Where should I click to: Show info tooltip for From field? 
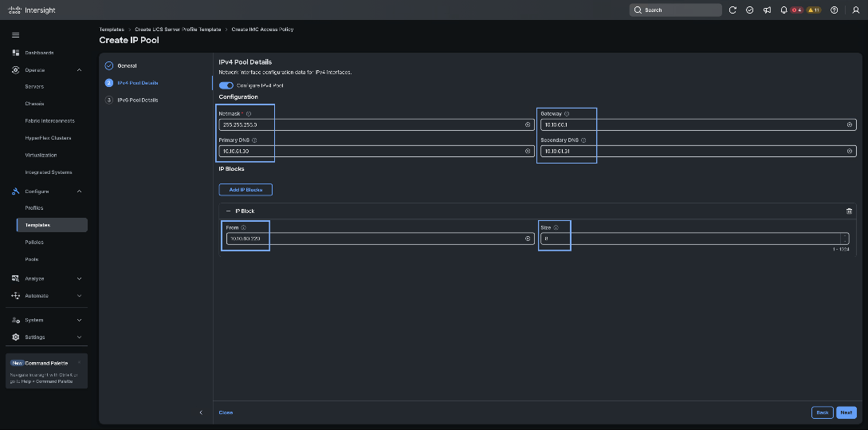(x=244, y=227)
